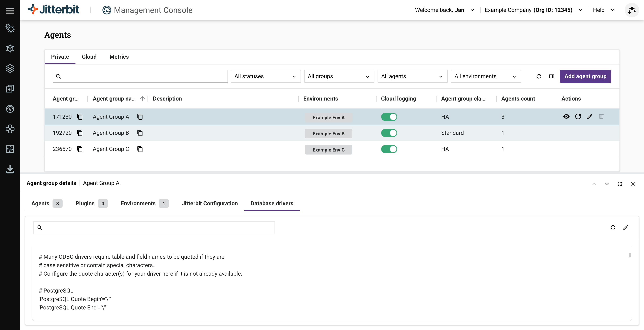Image resolution: width=644 pixels, height=330 pixels.
Task: Refresh the agent groups table
Action: point(539,76)
